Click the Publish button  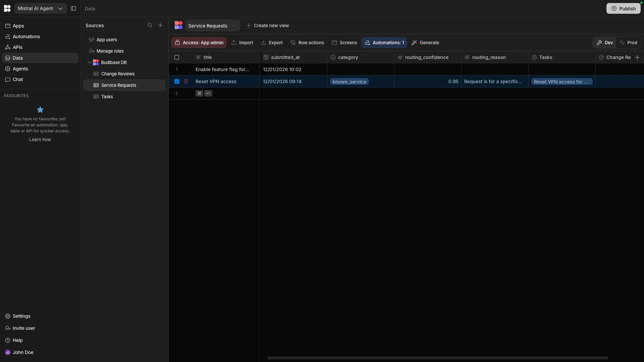(x=623, y=8)
